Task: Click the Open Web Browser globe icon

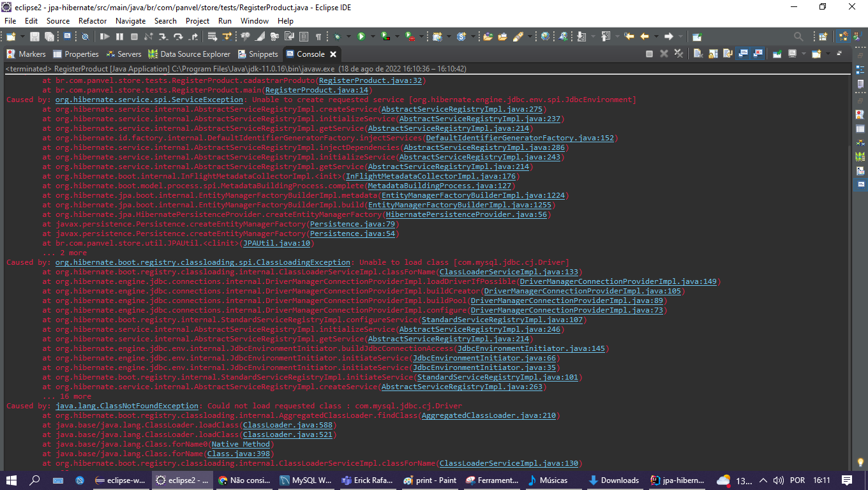Action: [545, 36]
